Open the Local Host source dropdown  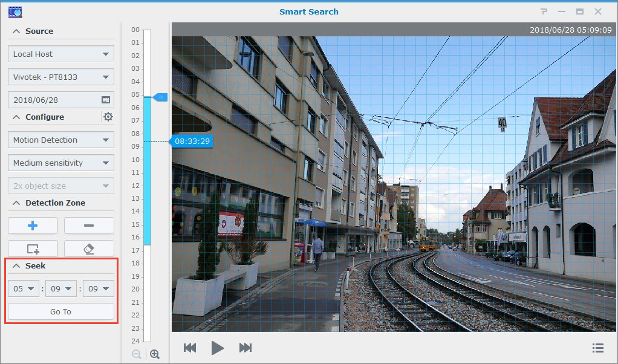pos(60,54)
